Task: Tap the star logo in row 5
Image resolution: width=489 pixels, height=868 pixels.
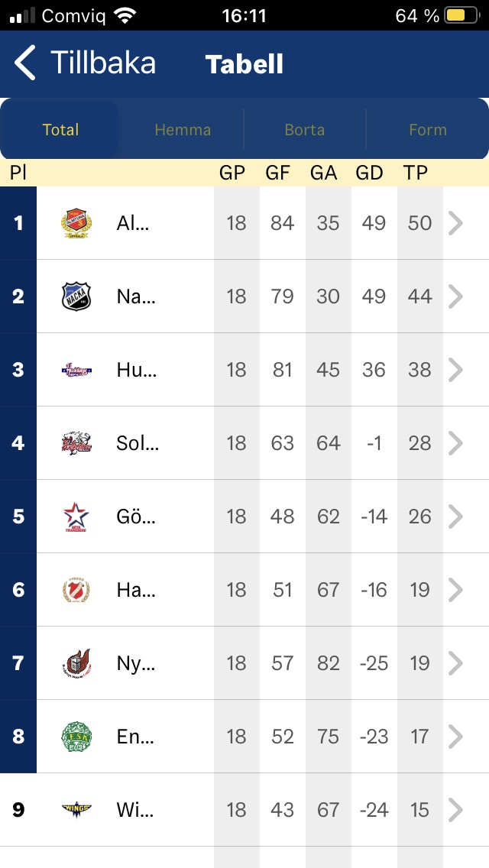Action: [76, 517]
